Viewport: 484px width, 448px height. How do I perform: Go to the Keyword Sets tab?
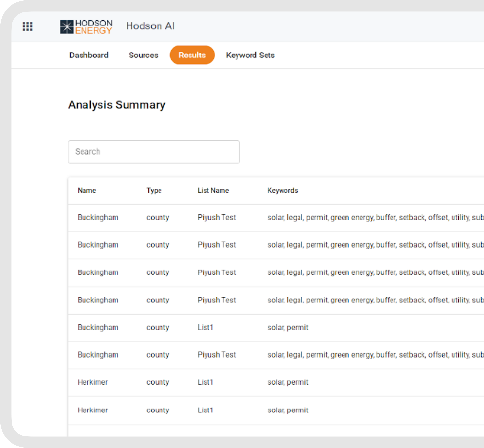tap(250, 55)
